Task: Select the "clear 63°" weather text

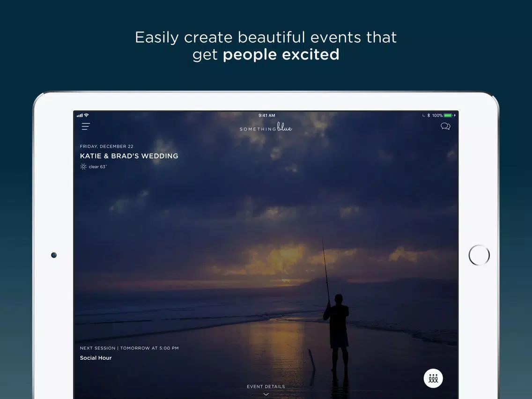Action: [98, 167]
